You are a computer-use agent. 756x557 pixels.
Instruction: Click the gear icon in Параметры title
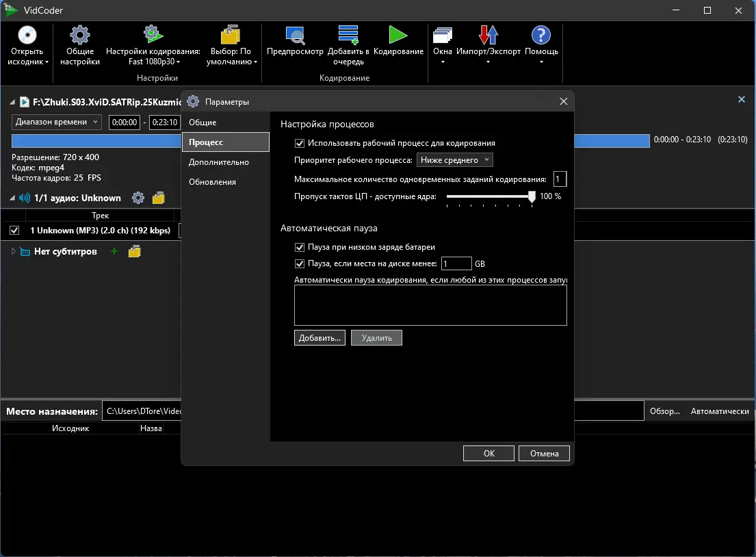click(193, 101)
